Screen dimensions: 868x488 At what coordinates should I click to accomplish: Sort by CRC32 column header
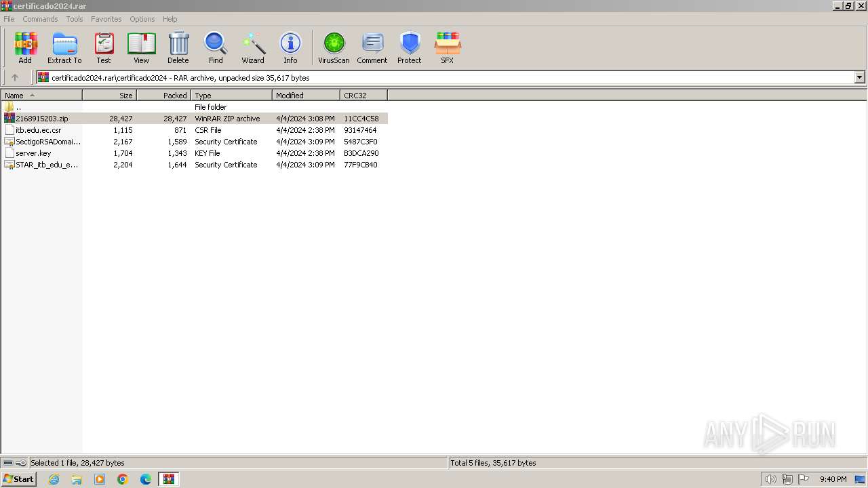click(364, 96)
